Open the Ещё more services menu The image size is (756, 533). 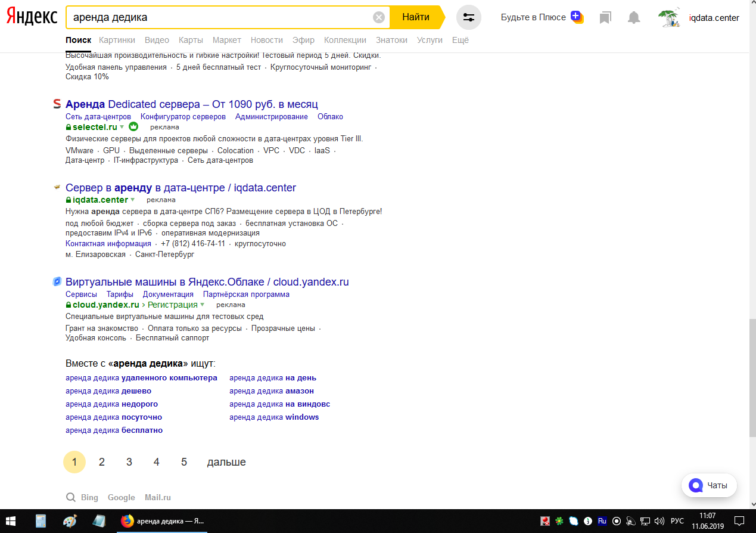[x=461, y=40]
